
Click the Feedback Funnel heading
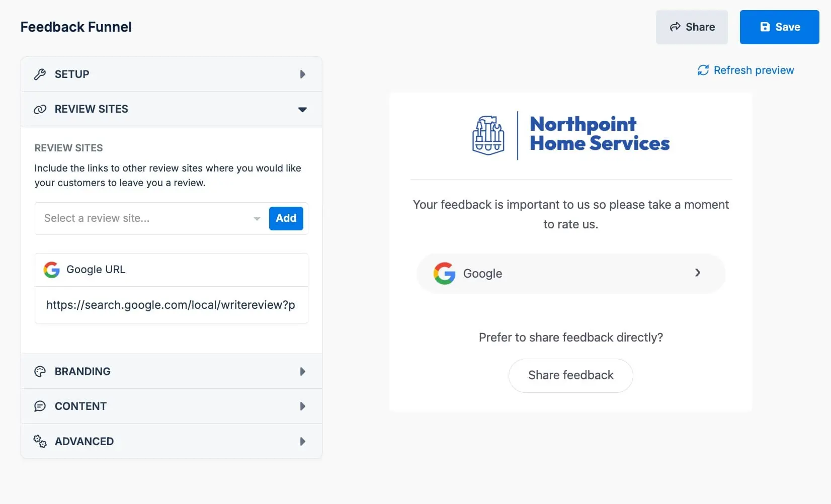coord(76,27)
